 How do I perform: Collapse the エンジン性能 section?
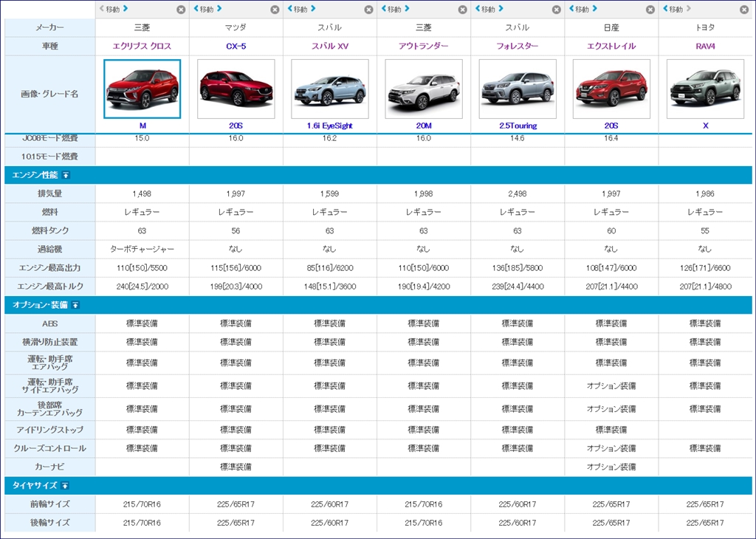[66, 175]
